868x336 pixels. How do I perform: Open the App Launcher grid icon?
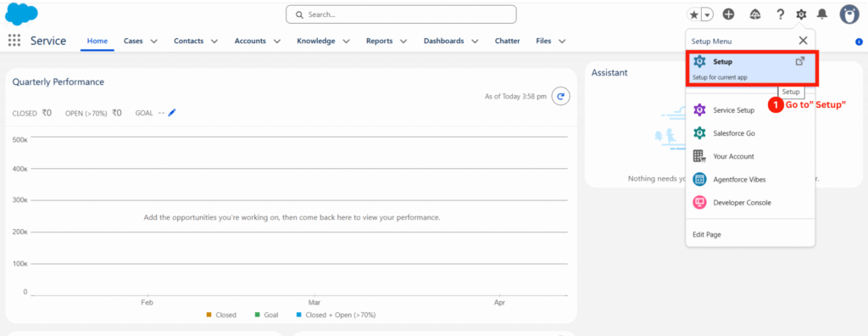click(x=14, y=41)
